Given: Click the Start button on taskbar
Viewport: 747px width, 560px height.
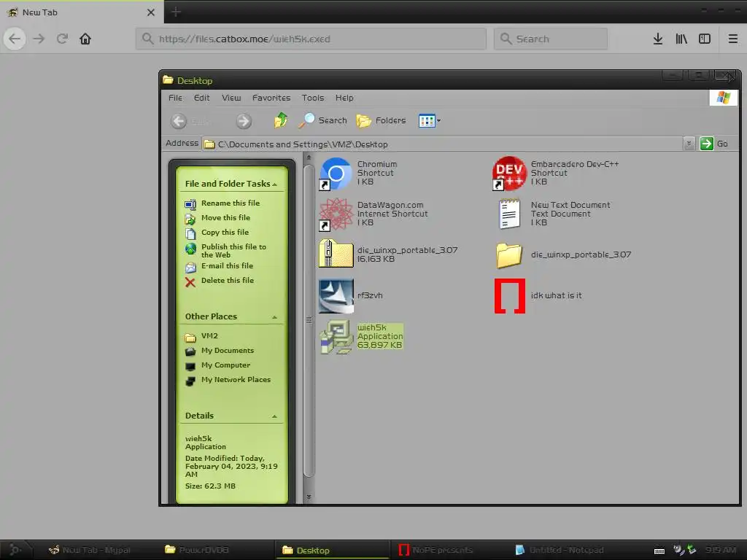Looking at the screenshot, I should tap(15, 550).
